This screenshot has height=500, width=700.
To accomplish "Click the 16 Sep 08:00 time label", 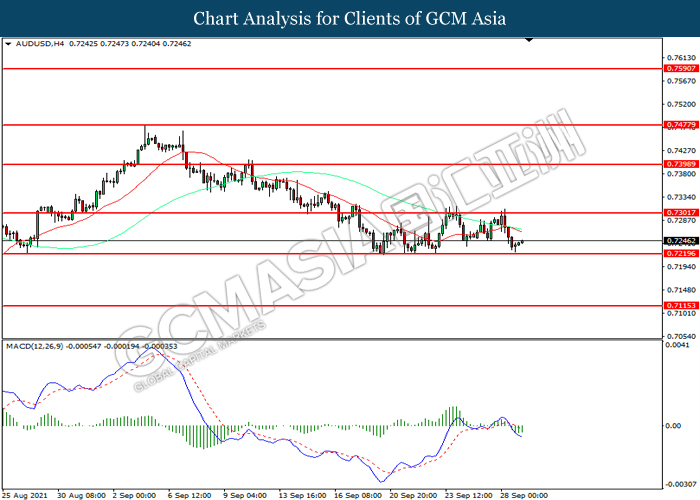I will tap(358, 495).
